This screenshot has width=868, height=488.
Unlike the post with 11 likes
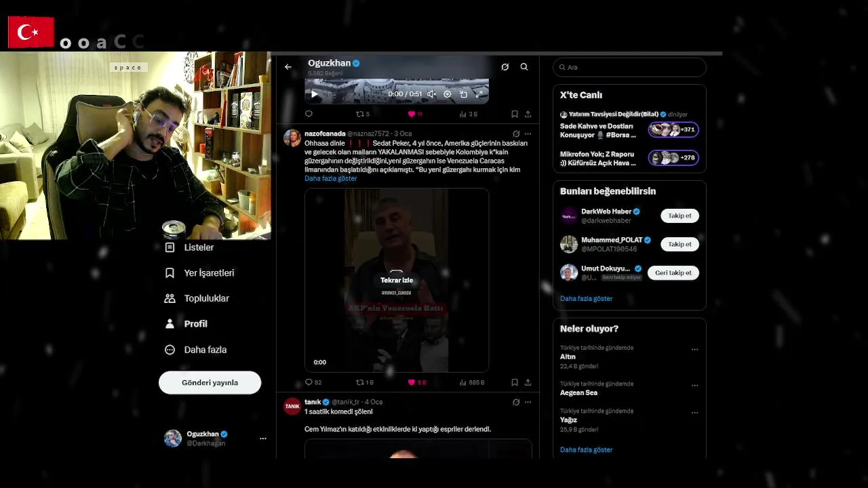(415, 114)
